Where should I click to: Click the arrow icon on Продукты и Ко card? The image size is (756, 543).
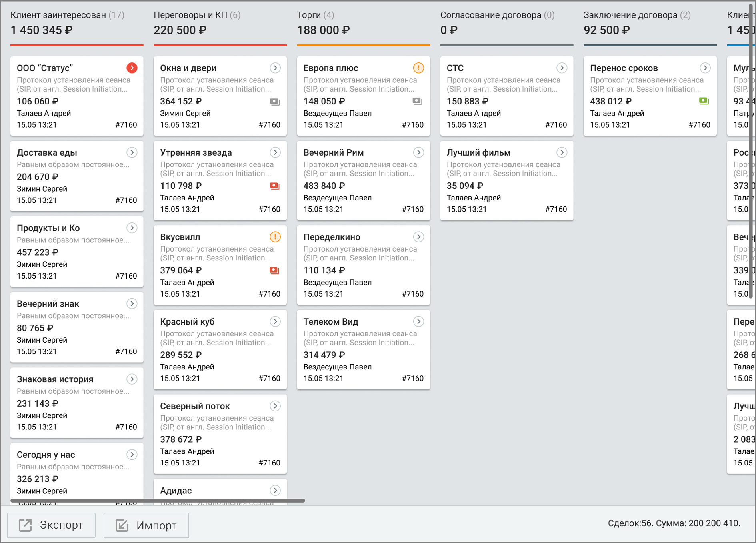coord(132,228)
